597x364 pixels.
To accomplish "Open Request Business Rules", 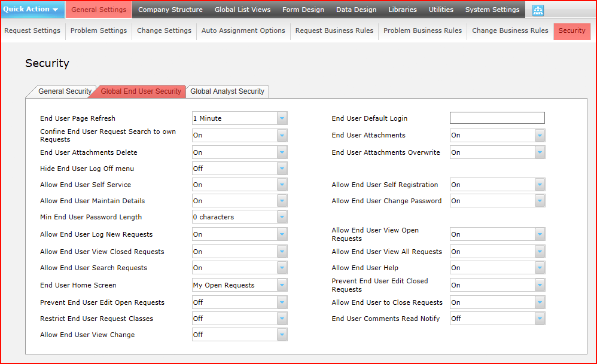I will [x=334, y=31].
